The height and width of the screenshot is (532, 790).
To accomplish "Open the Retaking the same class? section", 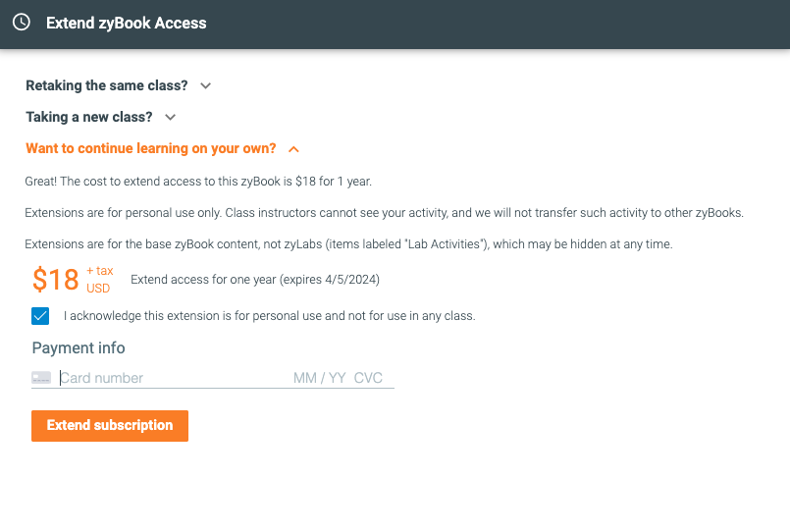I will (x=107, y=85).
